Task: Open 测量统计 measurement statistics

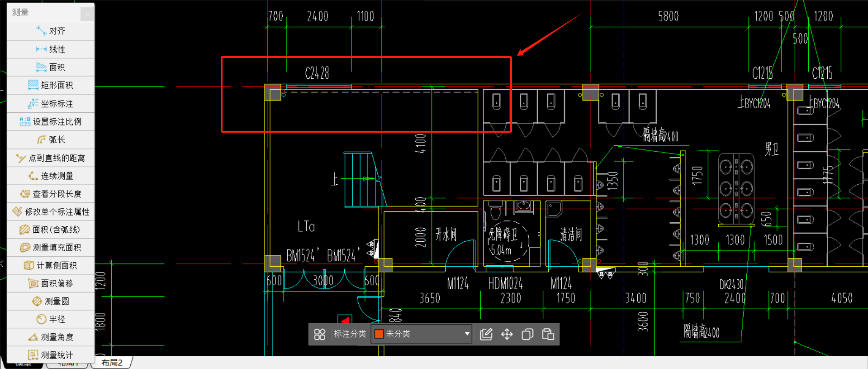Action: [51, 355]
